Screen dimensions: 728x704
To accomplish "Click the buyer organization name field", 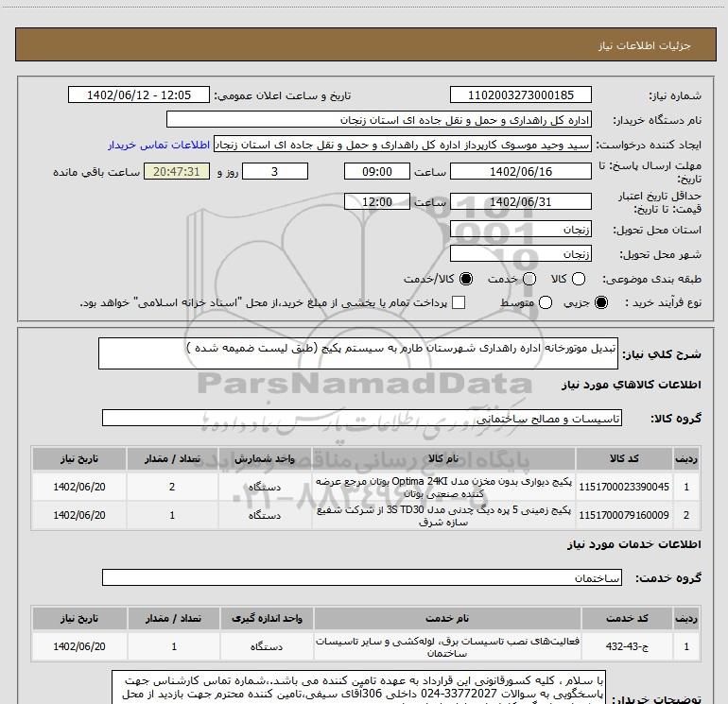I will pos(379,119).
